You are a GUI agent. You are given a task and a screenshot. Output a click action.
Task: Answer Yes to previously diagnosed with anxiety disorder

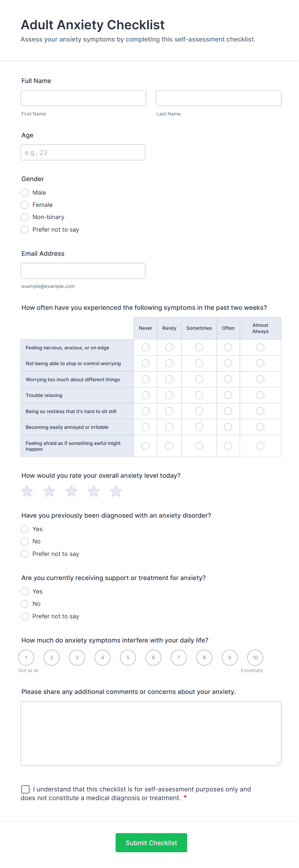(x=24, y=529)
